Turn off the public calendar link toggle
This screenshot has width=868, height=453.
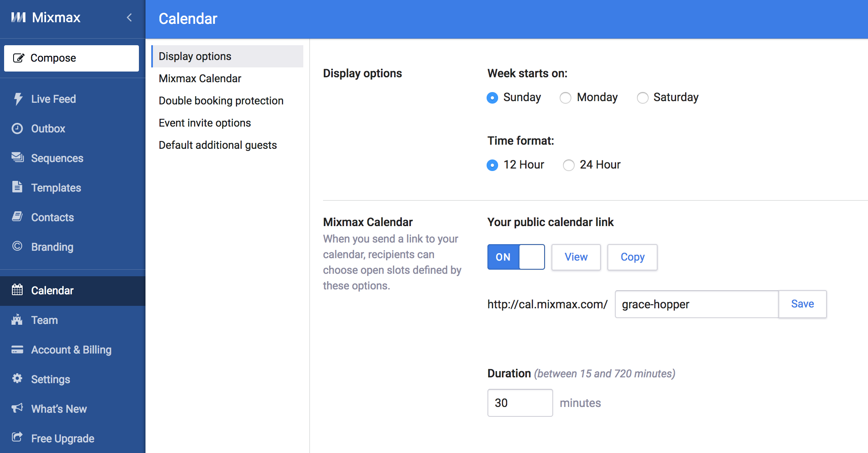coord(516,257)
